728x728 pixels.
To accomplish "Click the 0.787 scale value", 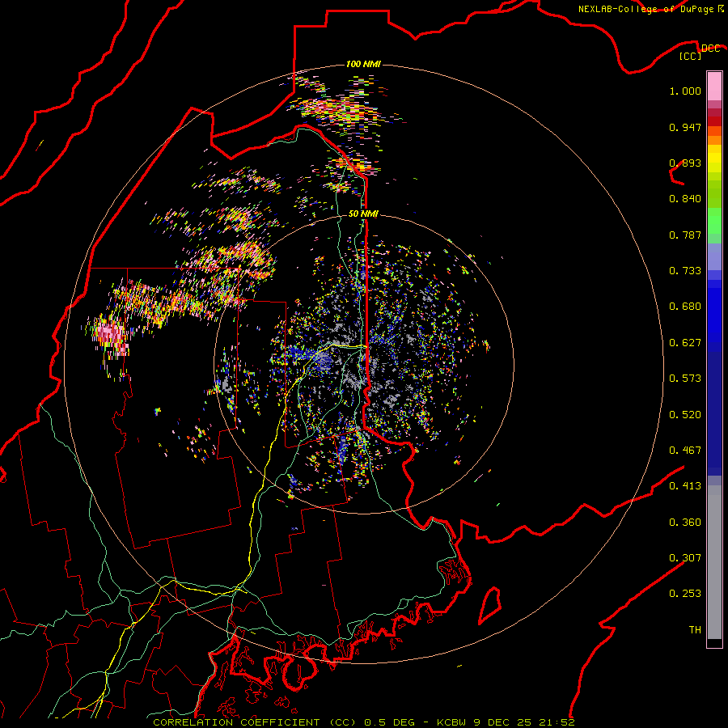I will click(685, 235).
